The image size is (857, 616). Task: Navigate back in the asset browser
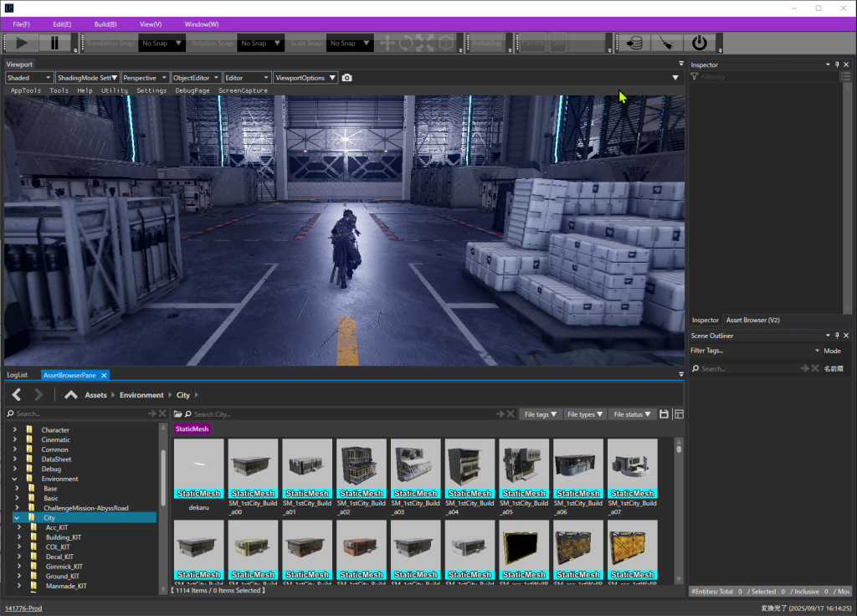pos(17,395)
